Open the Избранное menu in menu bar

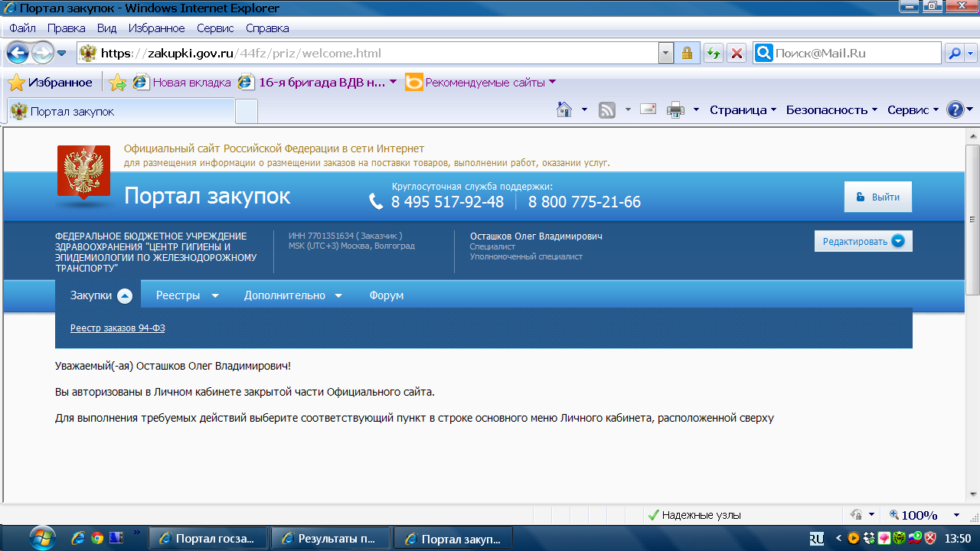click(x=156, y=28)
